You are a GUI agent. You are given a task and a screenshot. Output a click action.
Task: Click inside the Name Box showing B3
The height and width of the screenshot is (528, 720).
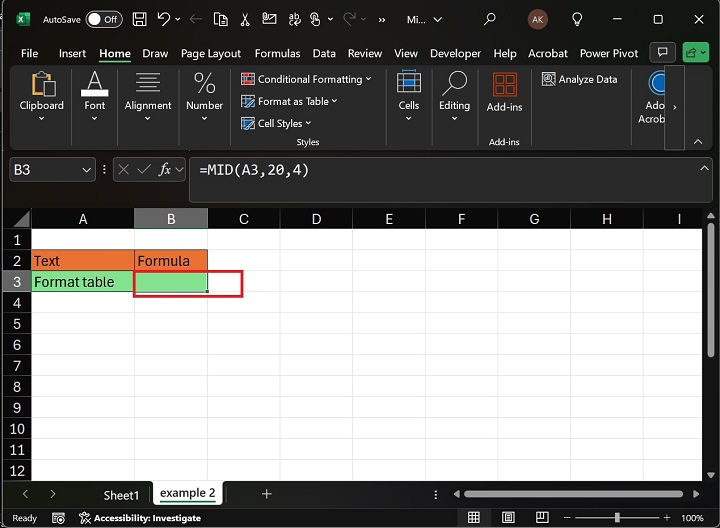[x=40, y=170]
